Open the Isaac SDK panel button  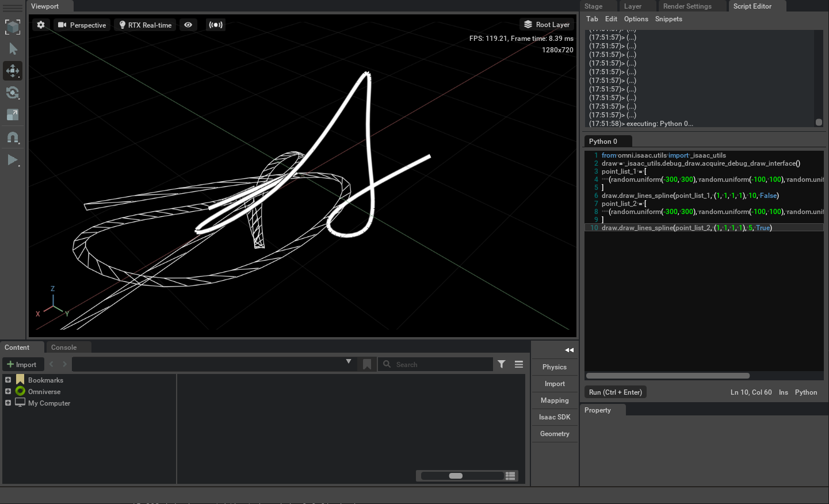pos(555,417)
